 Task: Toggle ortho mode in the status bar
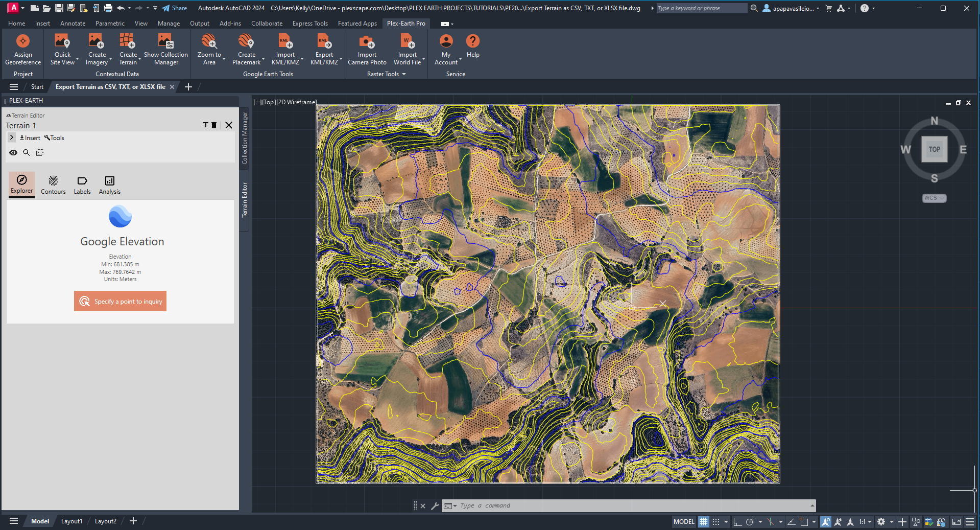[737, 522]
